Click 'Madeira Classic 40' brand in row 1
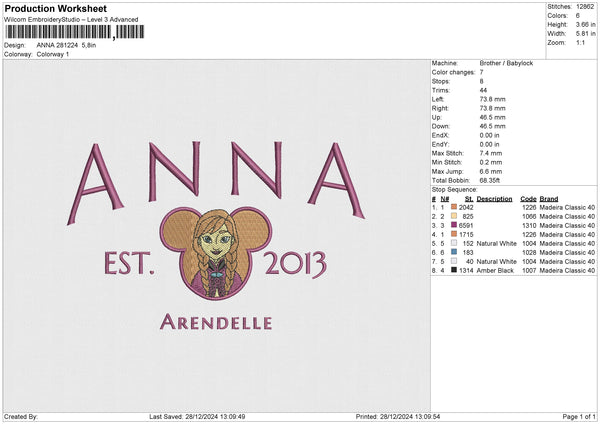Screen dimensions: 600x424 [567, 207]
